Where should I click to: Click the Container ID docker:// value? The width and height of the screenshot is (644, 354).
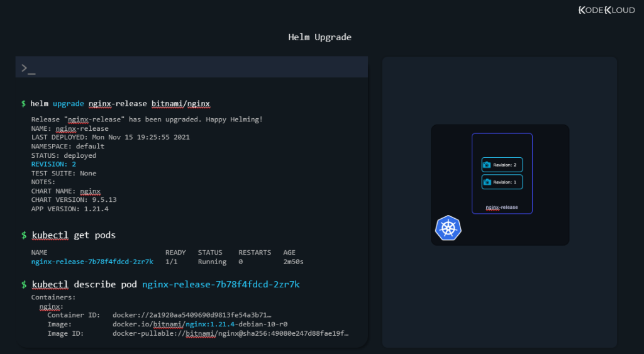(192, 315)
